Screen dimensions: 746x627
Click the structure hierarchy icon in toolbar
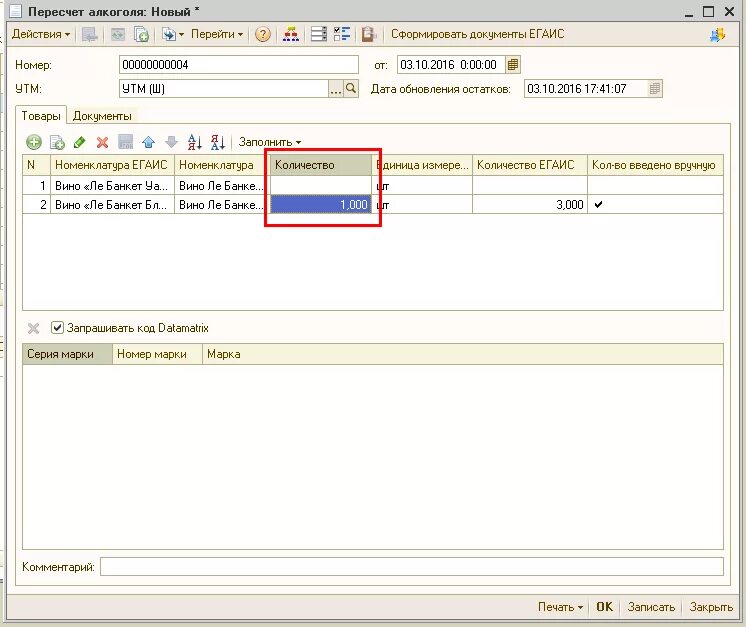tap(291, 34)
